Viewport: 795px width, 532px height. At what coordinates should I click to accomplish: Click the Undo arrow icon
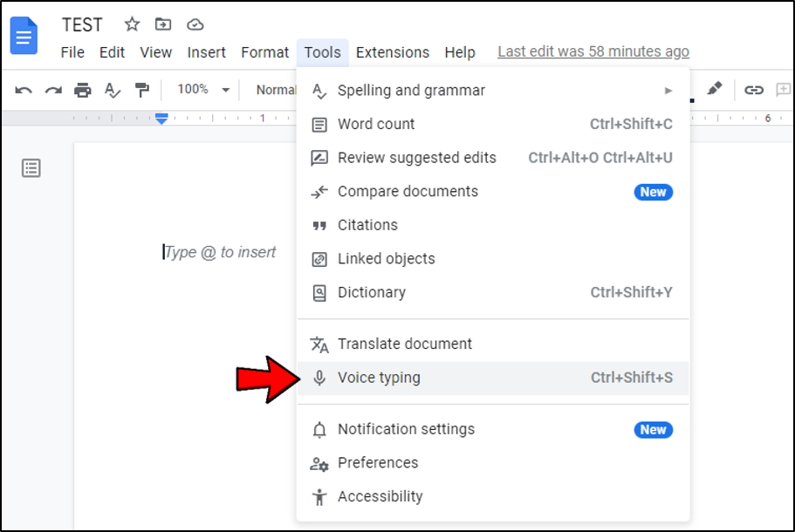(x=24, y=90)
